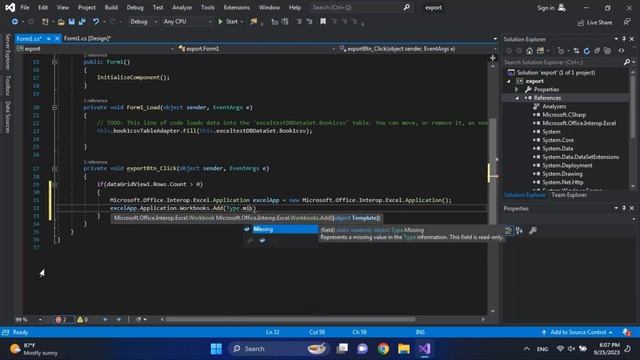Click the Solution Explorer Home icon
The width and height of the screenshot is (640, 360).
[529, 51]
